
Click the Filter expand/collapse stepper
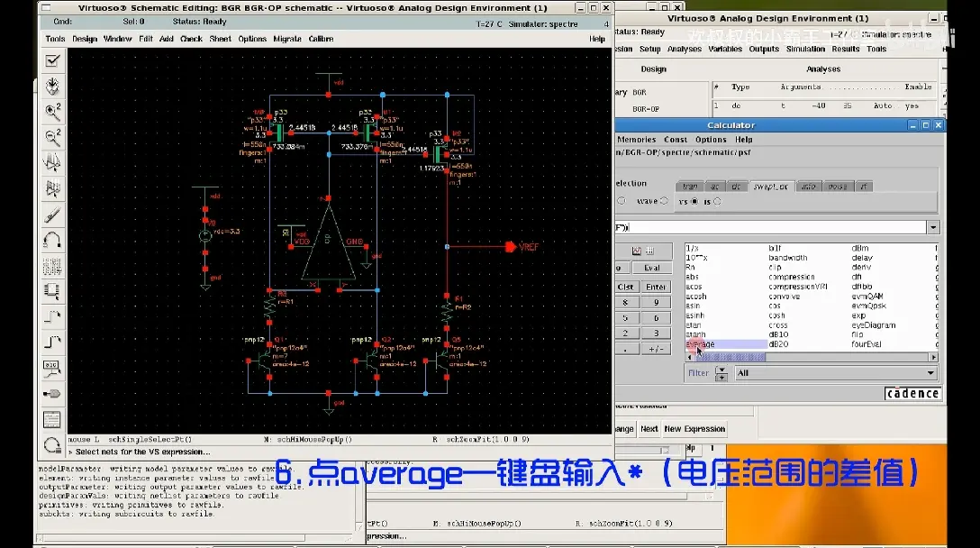click(x=721, y=373)
